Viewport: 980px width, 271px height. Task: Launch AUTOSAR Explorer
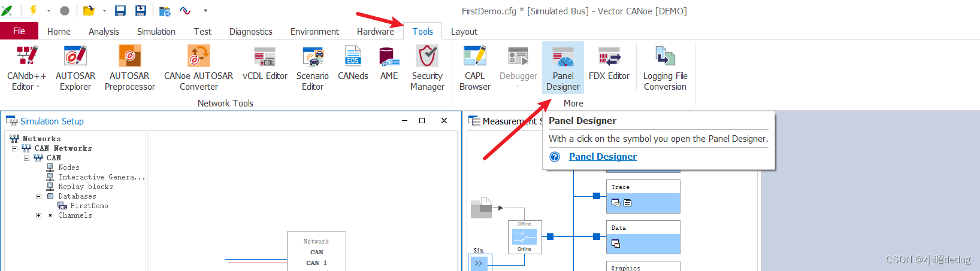pos(75,68)
